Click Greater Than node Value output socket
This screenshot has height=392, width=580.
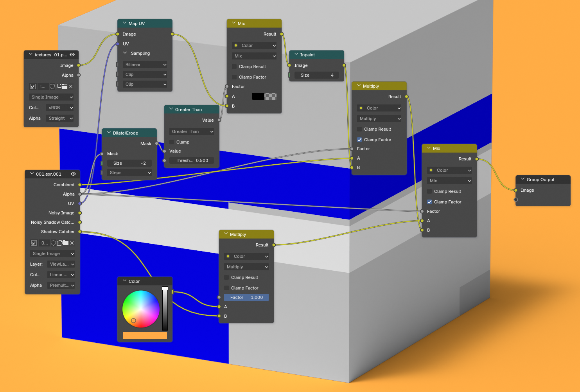coord(219,120)
